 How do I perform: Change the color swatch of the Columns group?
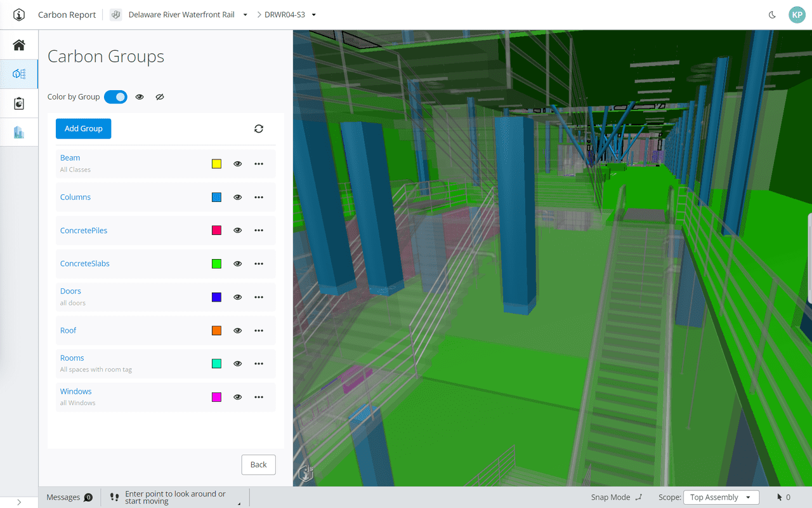click(x=216, y=197)
